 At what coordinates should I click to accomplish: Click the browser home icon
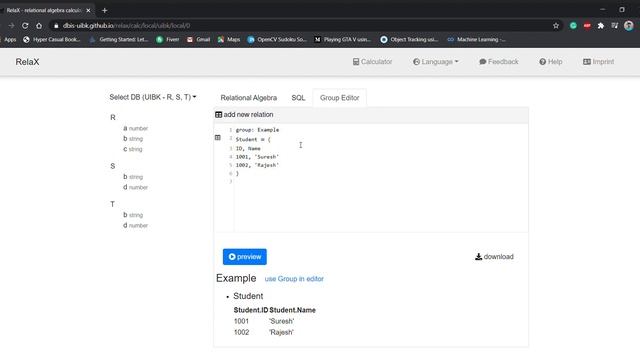(x=39, y=25)
